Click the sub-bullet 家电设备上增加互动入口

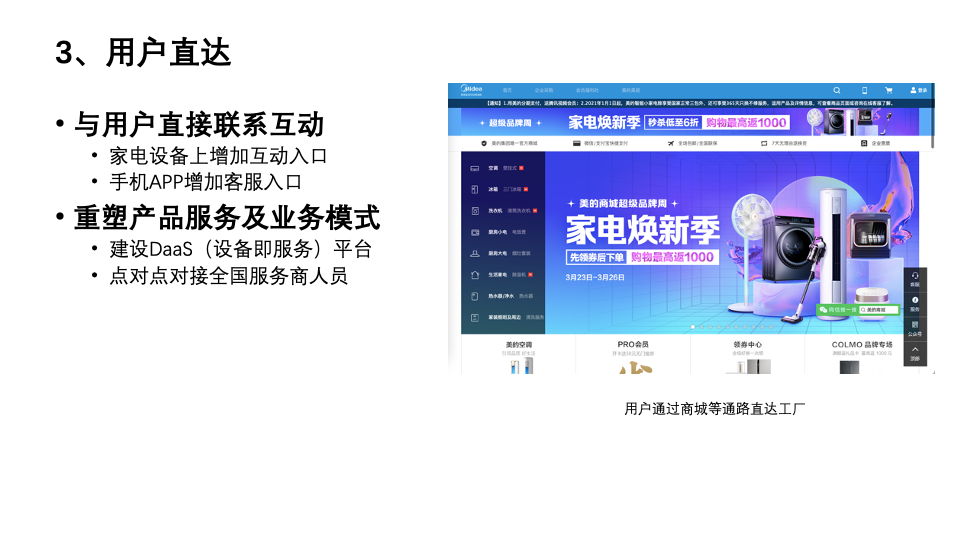(218, 156)
